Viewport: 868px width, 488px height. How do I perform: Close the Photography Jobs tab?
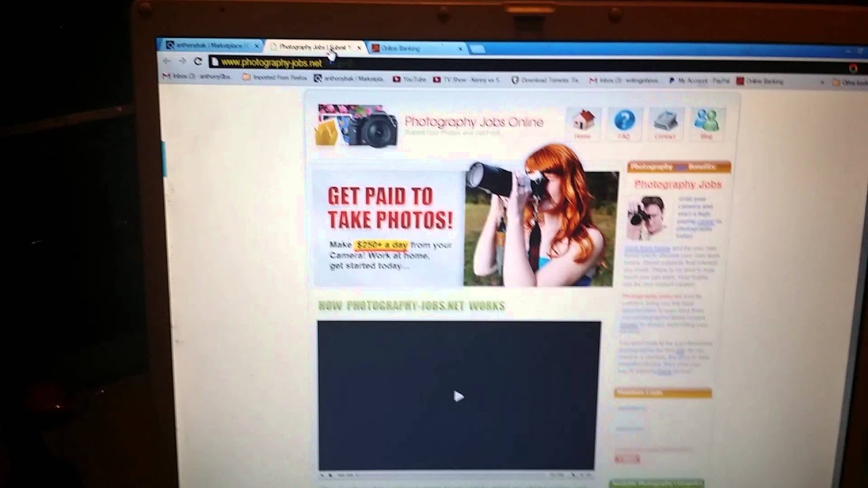(359, 48)
